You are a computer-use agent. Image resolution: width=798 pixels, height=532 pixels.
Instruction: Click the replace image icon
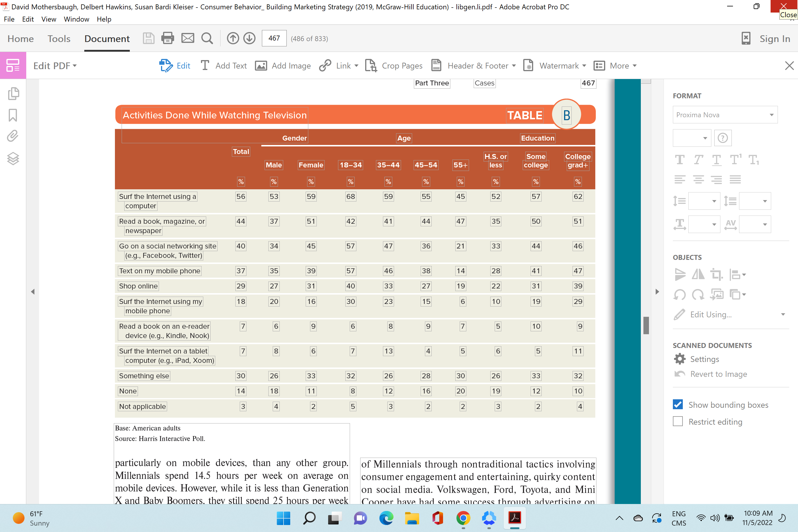click(717, 295)
